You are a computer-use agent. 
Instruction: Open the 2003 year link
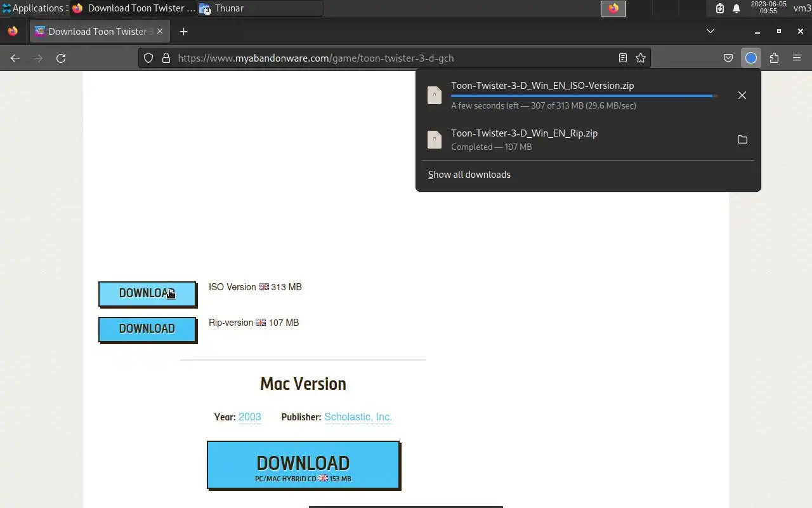coord(250,417)
